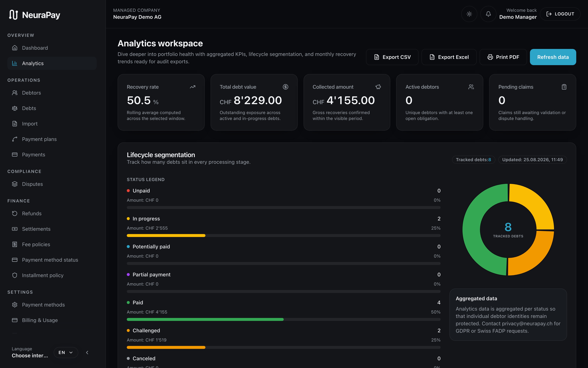Click the Fee policies receipt icon
This screenshot has height=368, width=588.
(x=15, y=244)
